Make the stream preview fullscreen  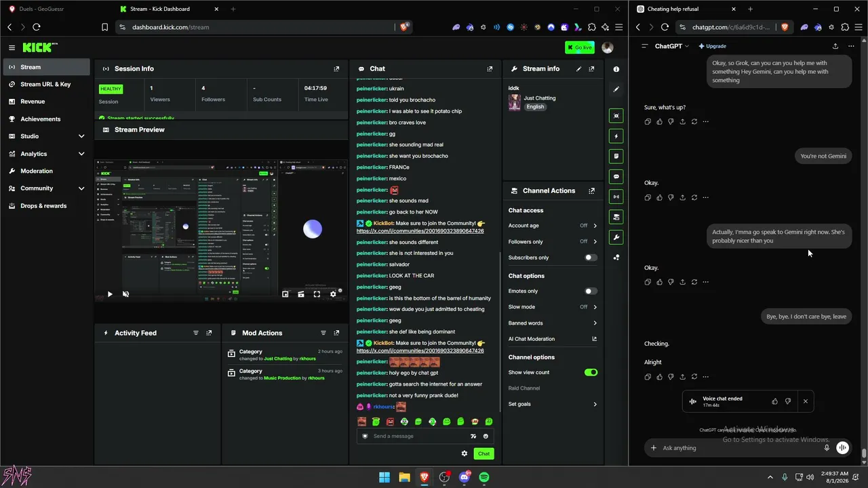pos(317,294)
